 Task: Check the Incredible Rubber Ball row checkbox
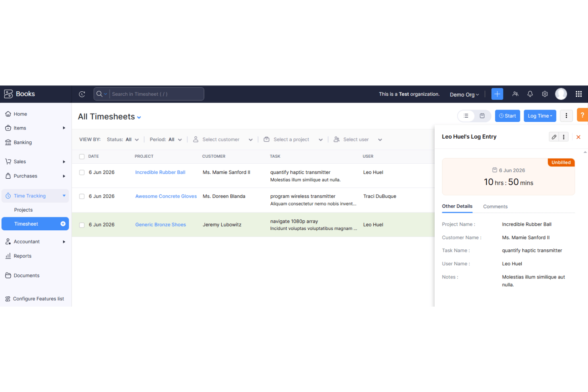(82, 172)
